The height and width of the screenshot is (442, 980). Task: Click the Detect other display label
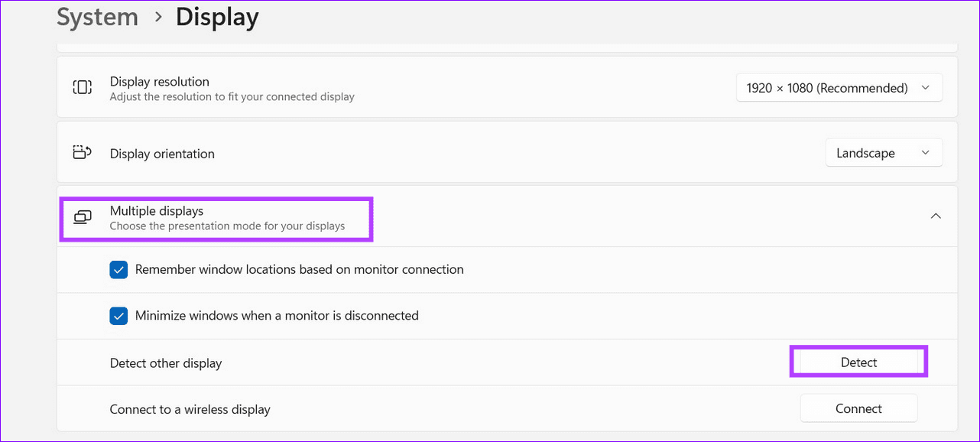166,363
